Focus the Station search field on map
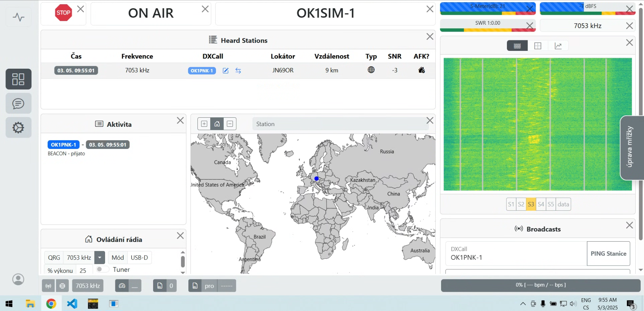Image resolution: width=644 pixels, height=311 pixels. 340,124
